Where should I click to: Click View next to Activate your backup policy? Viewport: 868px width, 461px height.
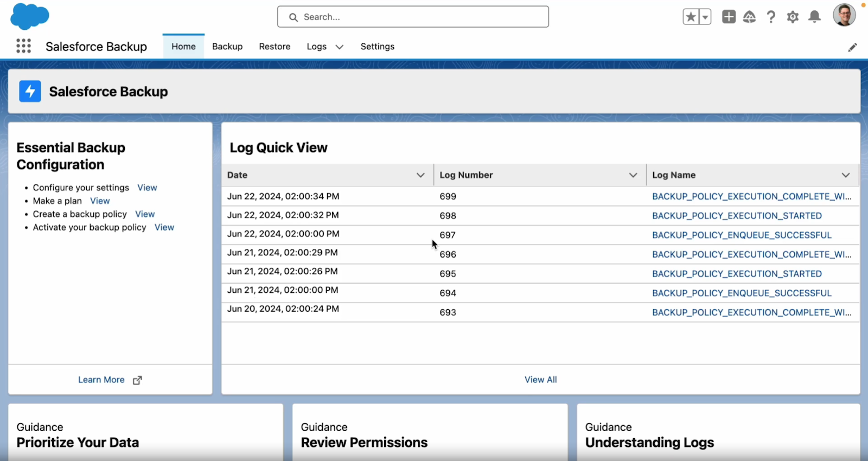(x=164, y=227)
